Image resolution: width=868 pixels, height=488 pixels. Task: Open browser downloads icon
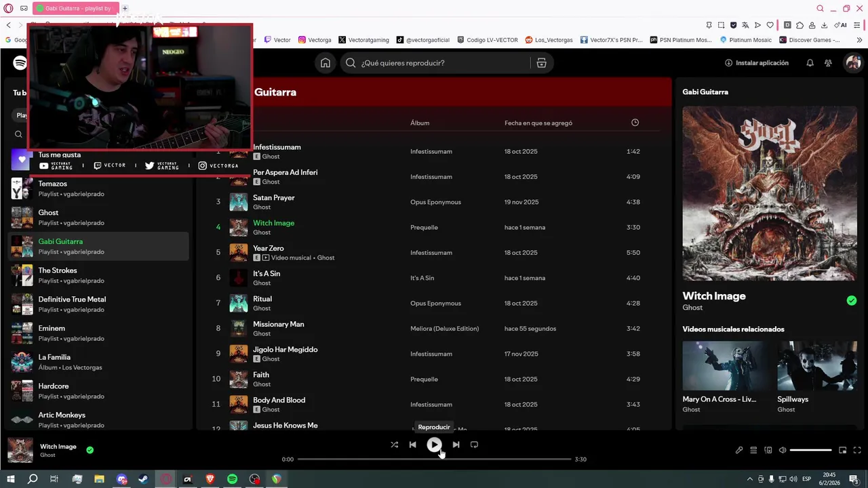(x=824, y=25)
